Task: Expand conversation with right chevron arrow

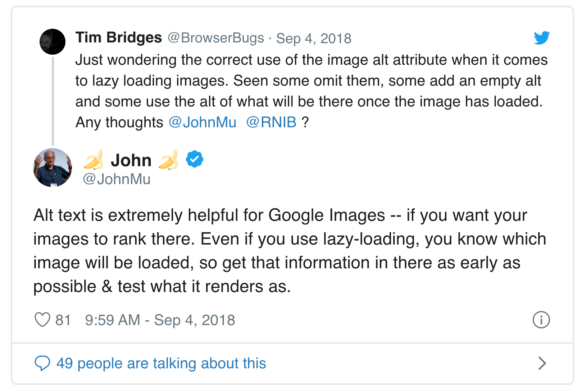Action: 542,363
